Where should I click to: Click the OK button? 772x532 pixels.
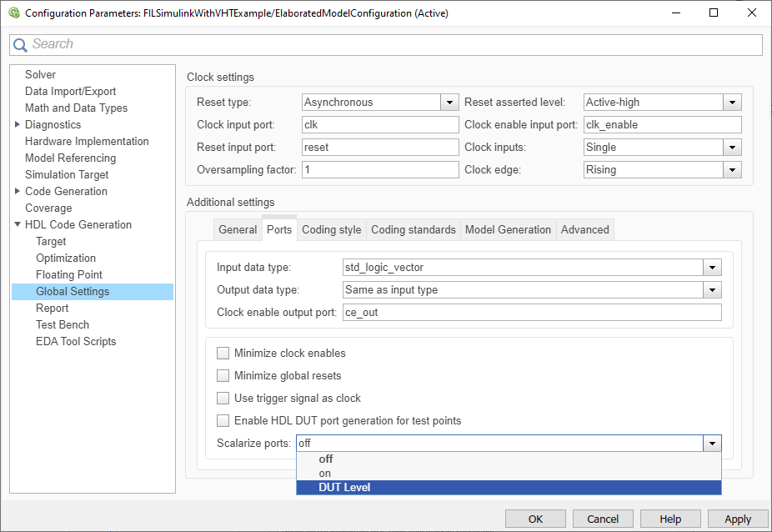click(x=535, y=519)
